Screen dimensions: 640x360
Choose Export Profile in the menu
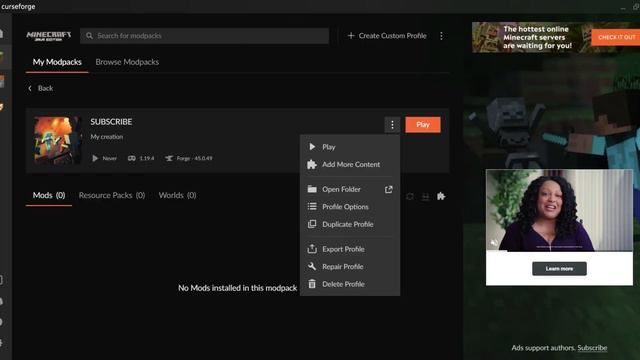(x=350, y=249)
